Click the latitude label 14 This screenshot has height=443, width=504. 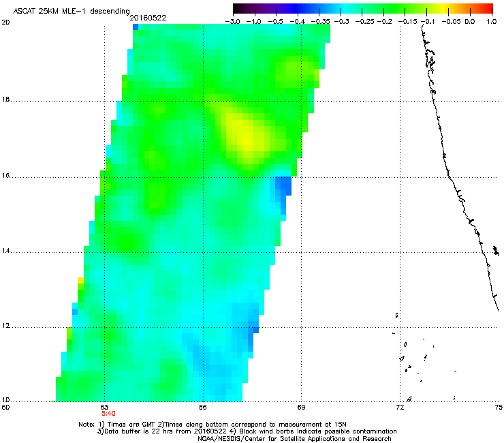coord(5,251)
